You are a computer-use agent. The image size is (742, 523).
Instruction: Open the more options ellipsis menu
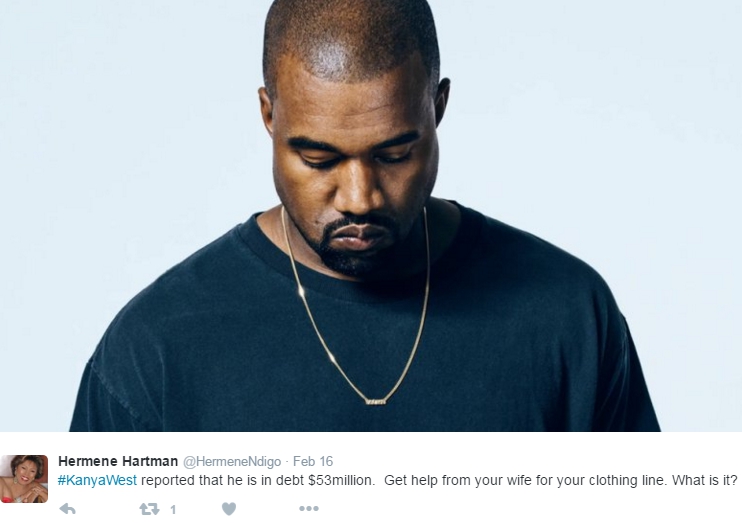(309, 509)
